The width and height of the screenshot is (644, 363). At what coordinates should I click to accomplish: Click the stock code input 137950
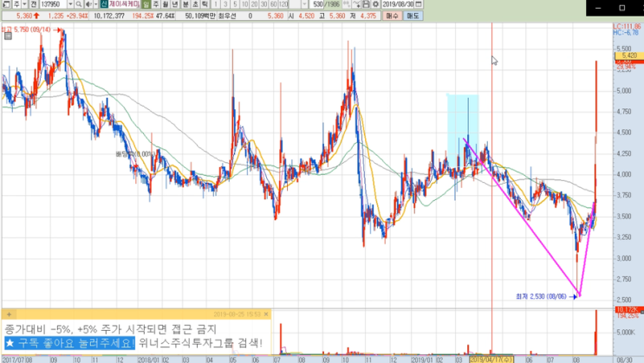(x=53, y=4)
